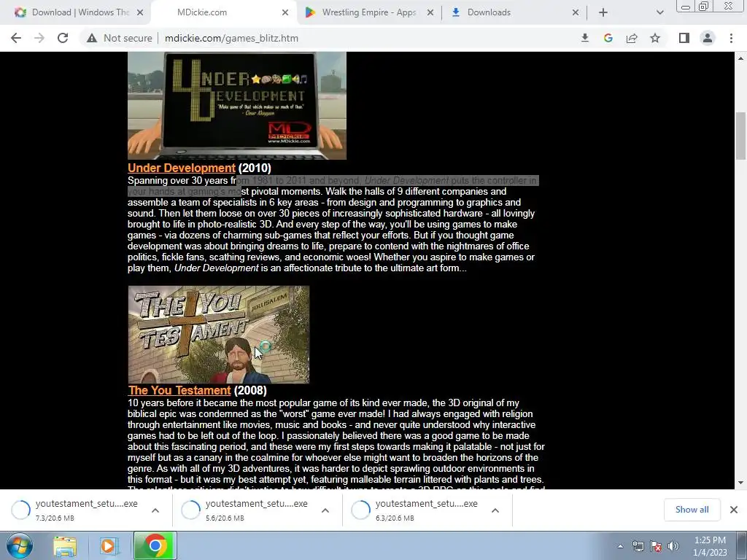Viewport: 747px width, 560px height.
Task: Click the page vertical scrollbar thumb
Action: [741, 136]
